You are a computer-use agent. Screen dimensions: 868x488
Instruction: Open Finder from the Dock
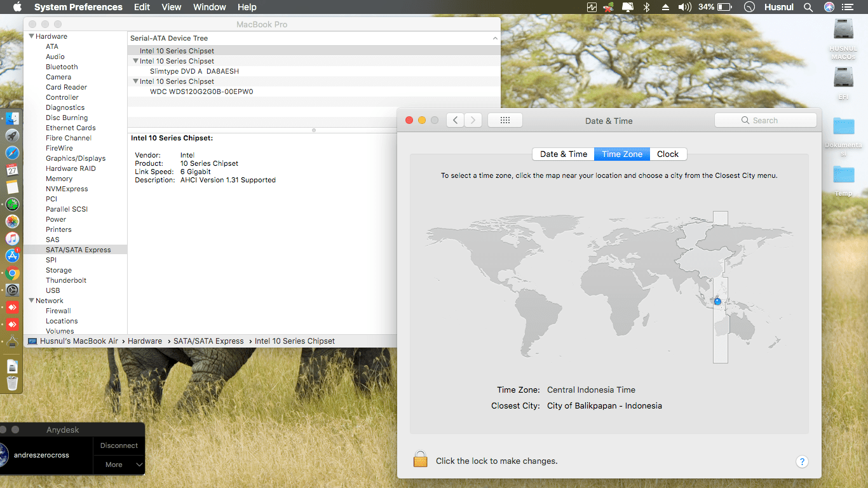tap(12, 119)
